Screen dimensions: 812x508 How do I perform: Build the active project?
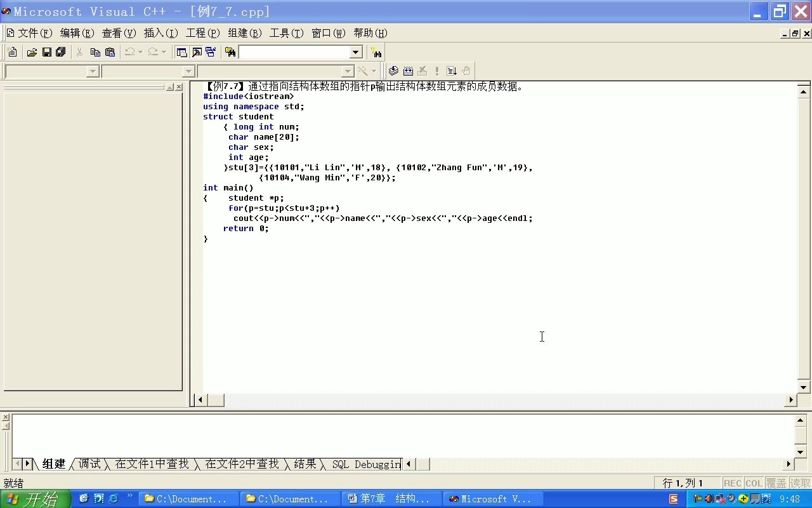(x=408, y=70)
